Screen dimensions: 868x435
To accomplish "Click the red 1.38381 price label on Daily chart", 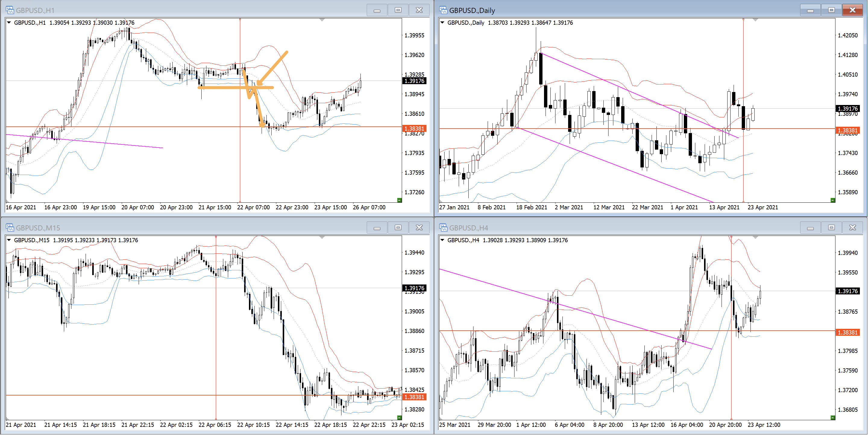I will 848,131.
